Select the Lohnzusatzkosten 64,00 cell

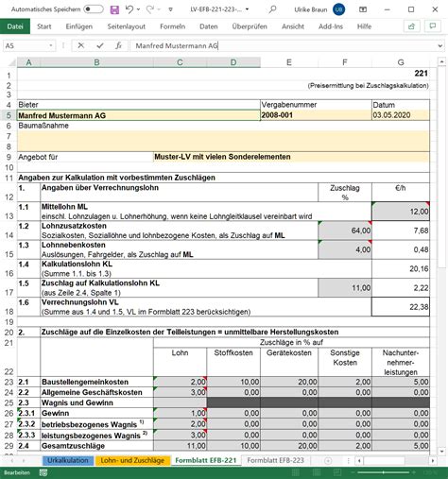pyautogui.click(x=345, y=231)
